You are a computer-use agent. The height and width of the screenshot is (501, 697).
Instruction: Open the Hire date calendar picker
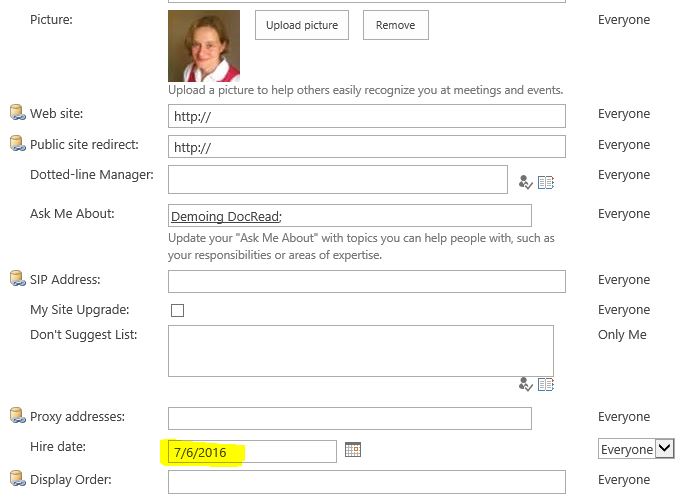coord(353,450)
